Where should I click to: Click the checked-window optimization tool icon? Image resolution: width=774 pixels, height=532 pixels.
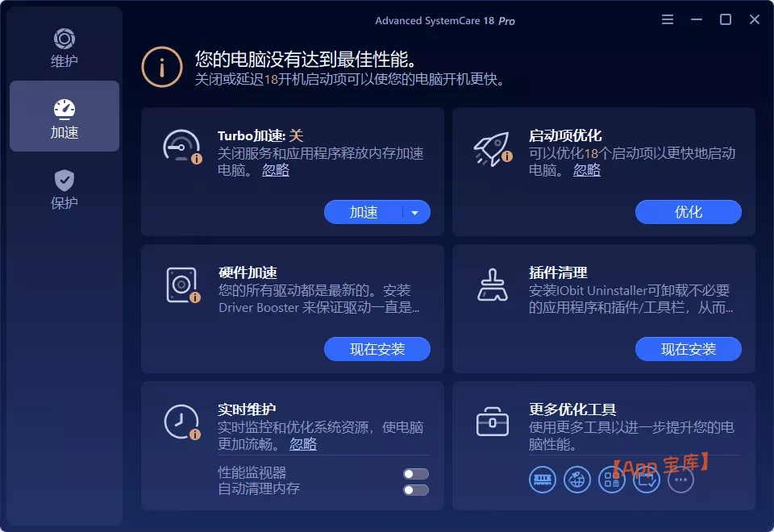point(646,479)
